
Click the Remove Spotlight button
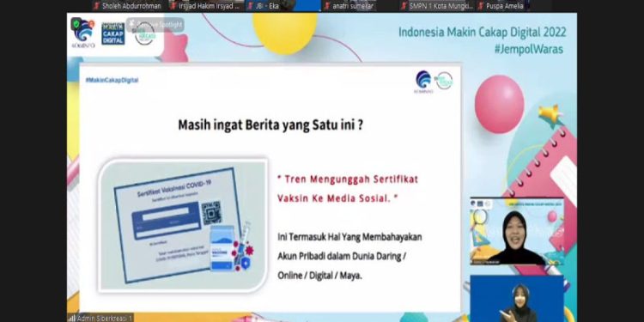pyautogui.click(x=155, y=25)
